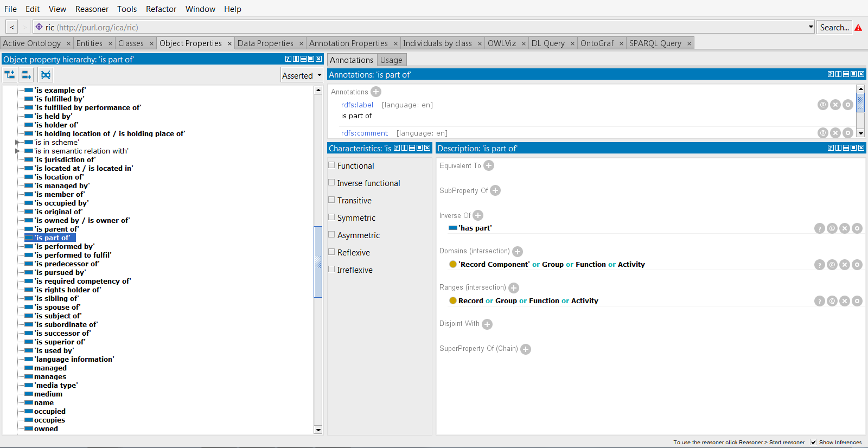Viewport: 868px width, 448px height.
Task: Click the Search... button
Action: tap(834, 27)
